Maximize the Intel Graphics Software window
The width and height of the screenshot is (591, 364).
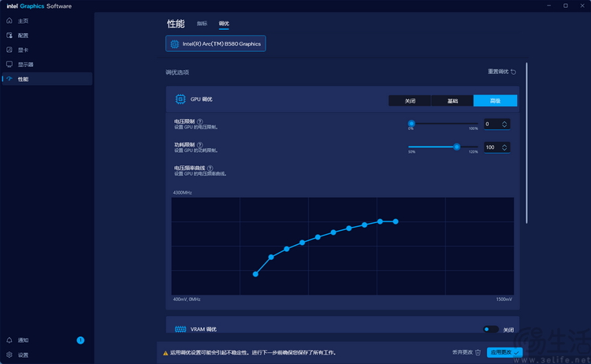565,6
